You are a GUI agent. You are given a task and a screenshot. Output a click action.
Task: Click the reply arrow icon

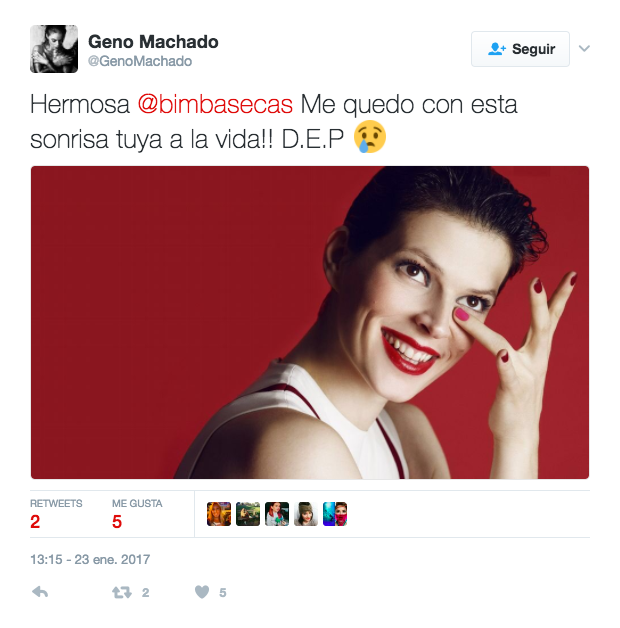(x=40, y=592)
